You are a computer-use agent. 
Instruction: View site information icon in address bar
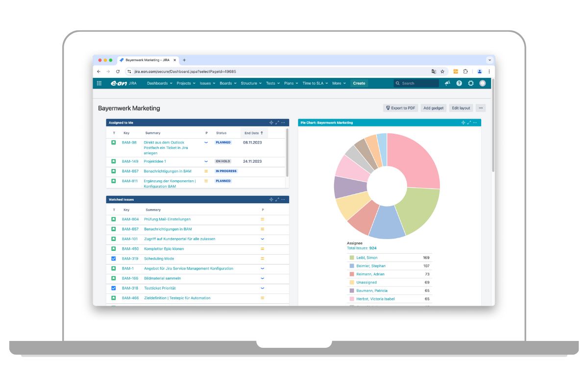[129, 72]
